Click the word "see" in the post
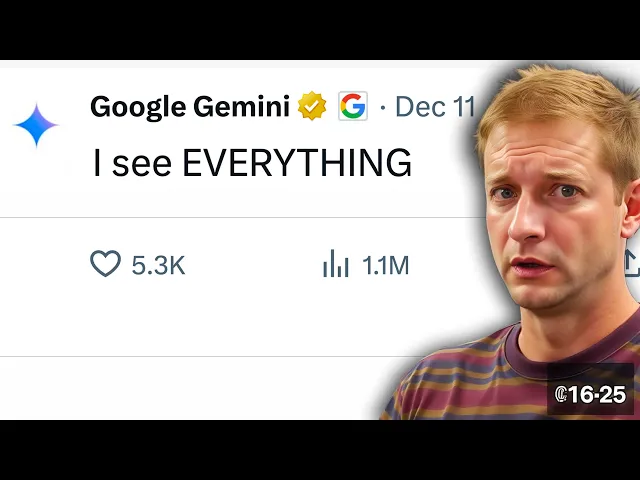640x480 pixels. pos(142,164)
